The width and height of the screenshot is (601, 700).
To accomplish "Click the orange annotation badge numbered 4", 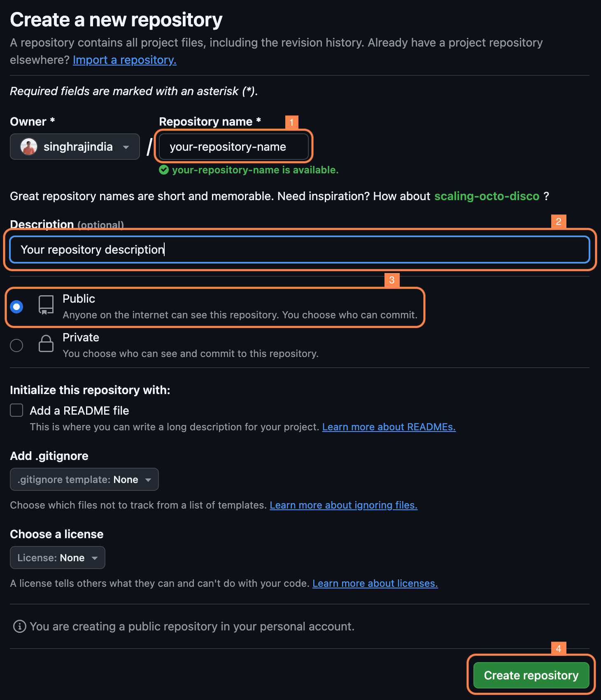I will tap(558, 649).
